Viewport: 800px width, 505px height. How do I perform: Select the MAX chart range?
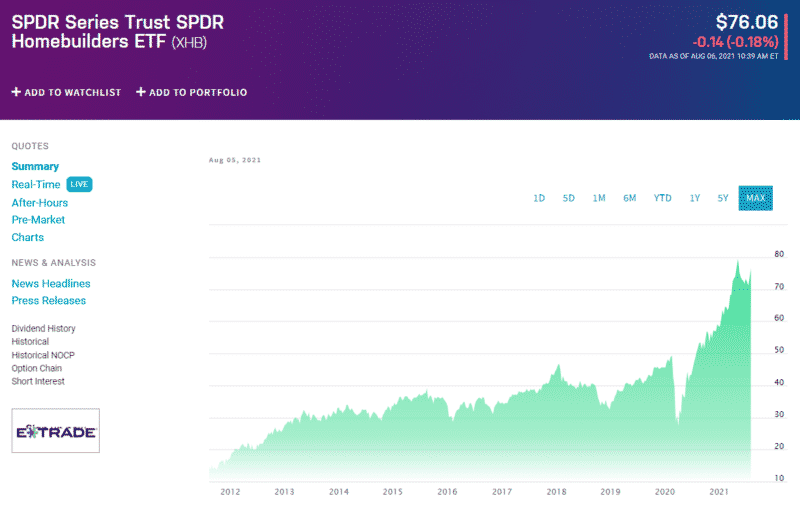[x=756, y=198]
